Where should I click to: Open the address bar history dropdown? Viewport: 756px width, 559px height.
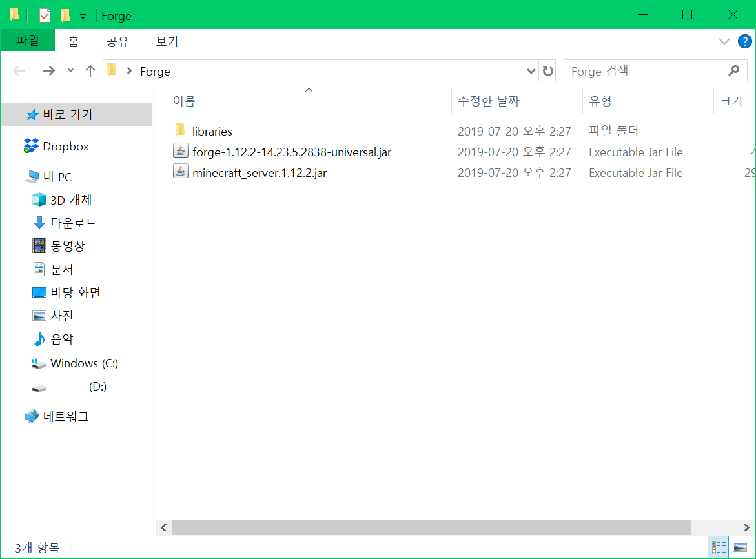(531, 71)
